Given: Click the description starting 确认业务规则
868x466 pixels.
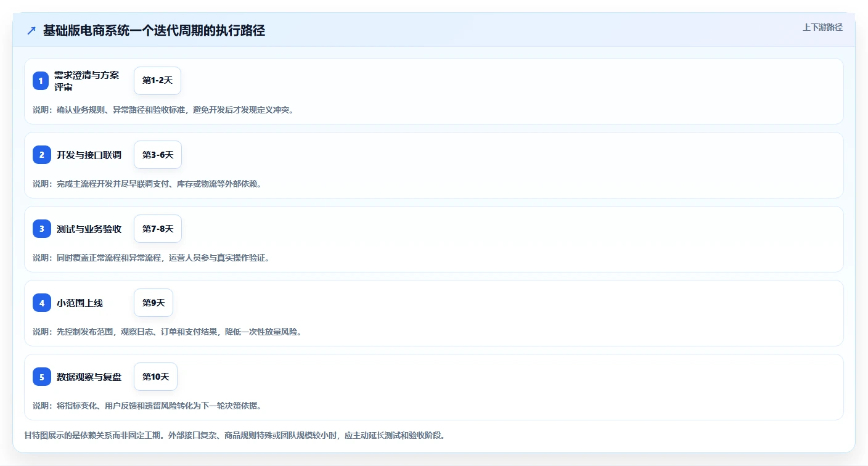Looking at the screenshot, I should click(163, 110).
